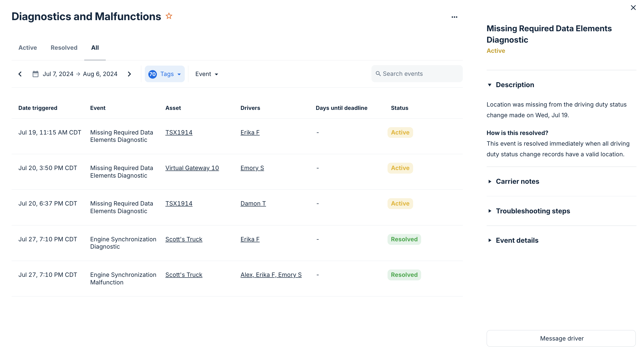Open driver Damon T link

point(253,204)
